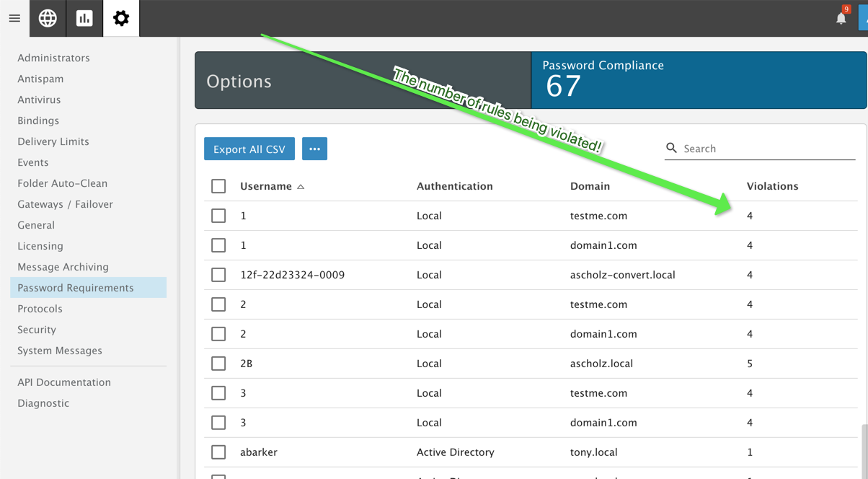Image resolution: width=868 pixels, height=479 pixels.
Task: Go to Administrators in sidebar
Action: 53,58
